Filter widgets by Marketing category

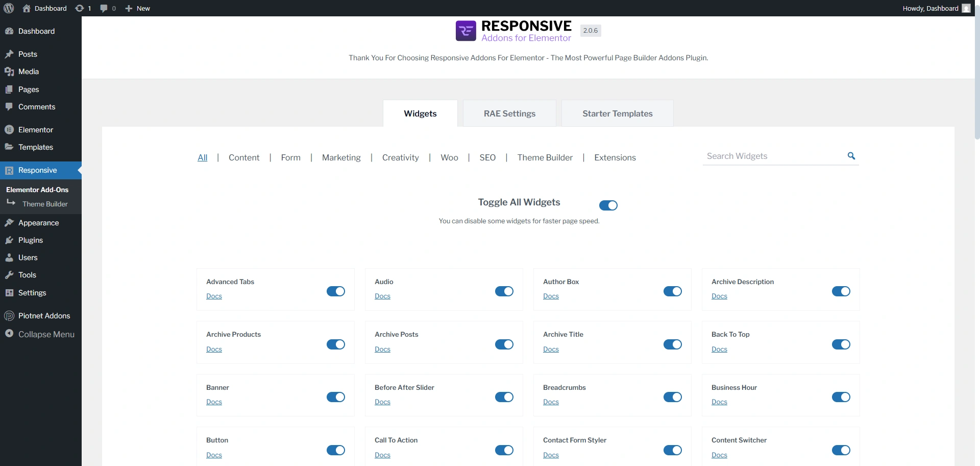point(341,157)
